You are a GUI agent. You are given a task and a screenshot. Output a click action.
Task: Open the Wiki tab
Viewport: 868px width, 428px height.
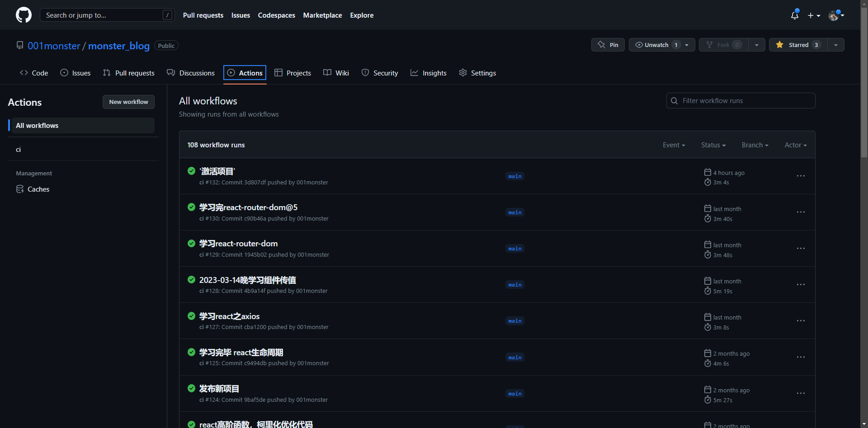click(x=336, y=73)
